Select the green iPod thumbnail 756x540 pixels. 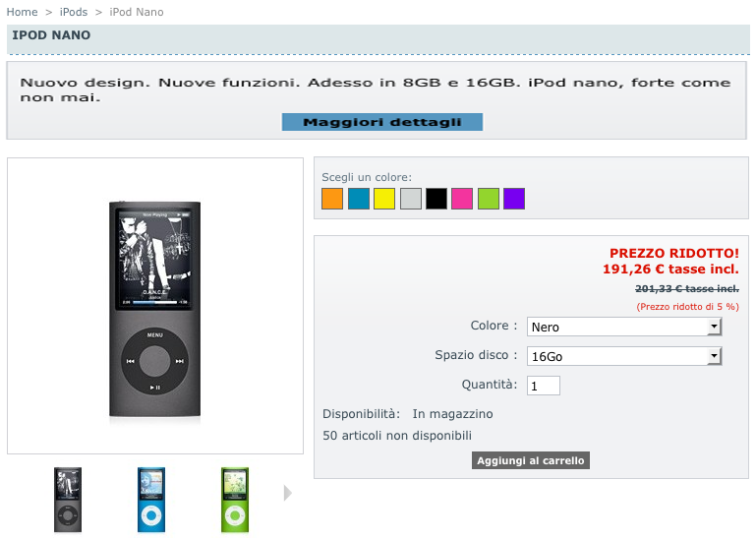coord(235,500)
